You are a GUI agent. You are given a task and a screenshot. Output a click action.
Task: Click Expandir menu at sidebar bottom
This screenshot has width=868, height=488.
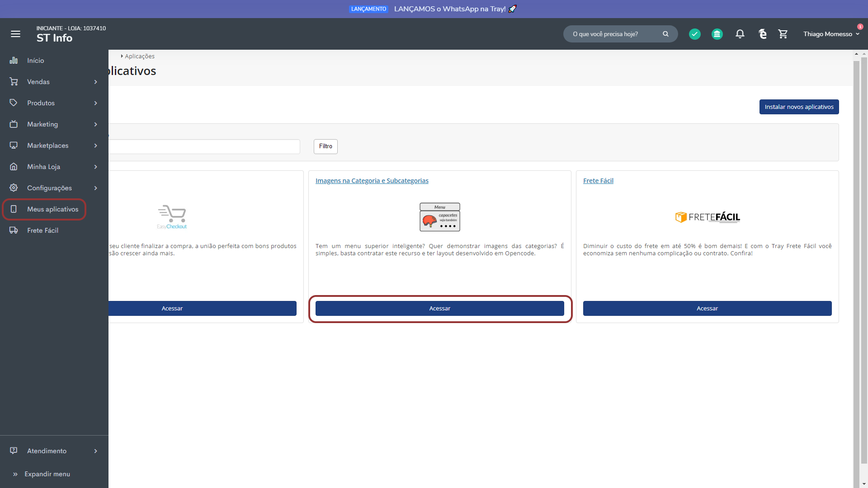[47, 474]
